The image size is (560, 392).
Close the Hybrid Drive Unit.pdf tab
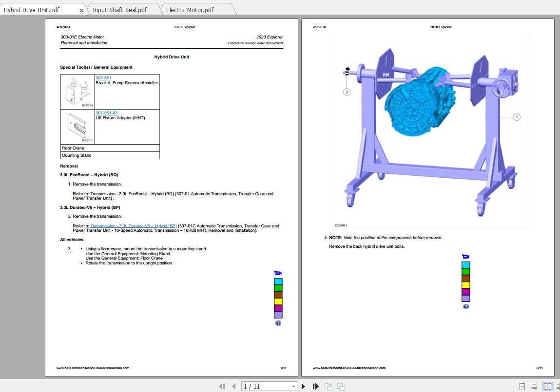(x=82, y=10)
